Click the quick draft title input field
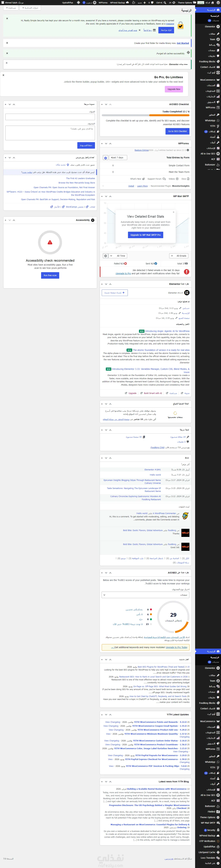This screenshot has width=221, height=868. click(x=50, y=117)
